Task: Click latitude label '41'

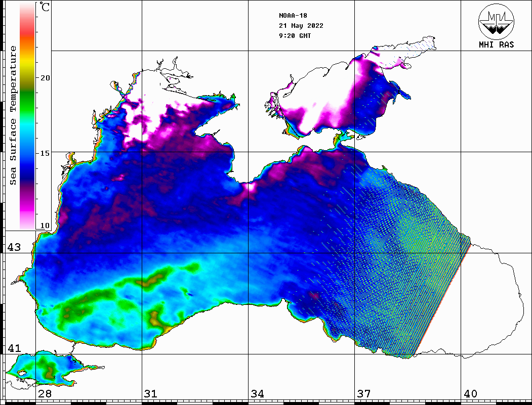Action: pos(14,348)
